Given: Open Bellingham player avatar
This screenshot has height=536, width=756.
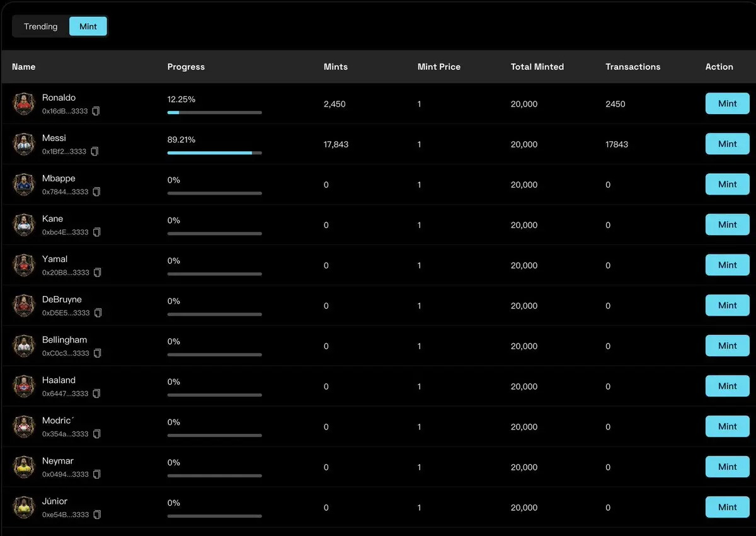Looking at the screenshot, I should (x=24, y=346).
